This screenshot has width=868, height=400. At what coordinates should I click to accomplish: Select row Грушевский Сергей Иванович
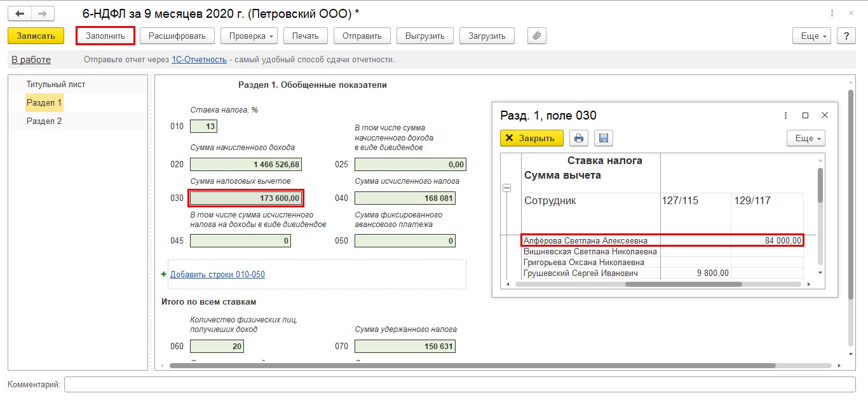tap(662, 273)
